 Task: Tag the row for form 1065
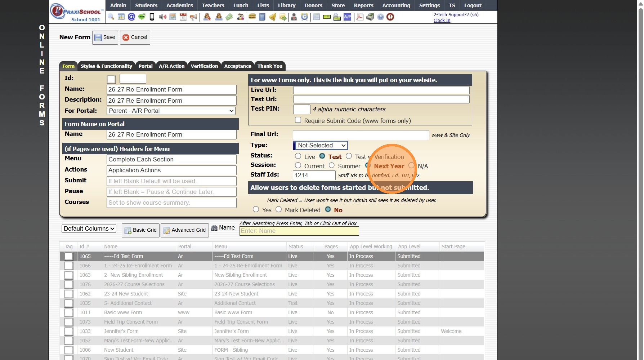click(69, 256)
